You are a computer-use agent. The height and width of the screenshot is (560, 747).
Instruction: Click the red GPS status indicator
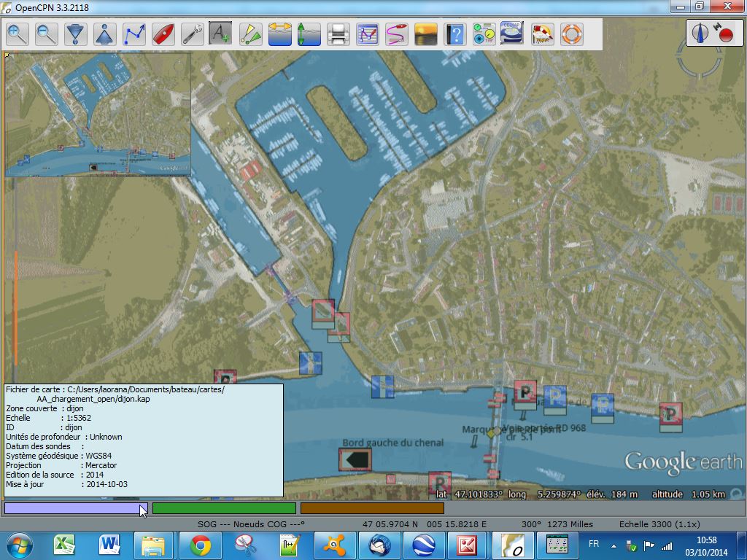point(725,34)
